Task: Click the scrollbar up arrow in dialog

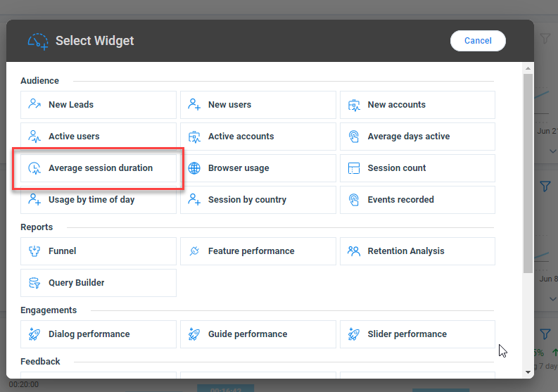Action: point(528,68)
